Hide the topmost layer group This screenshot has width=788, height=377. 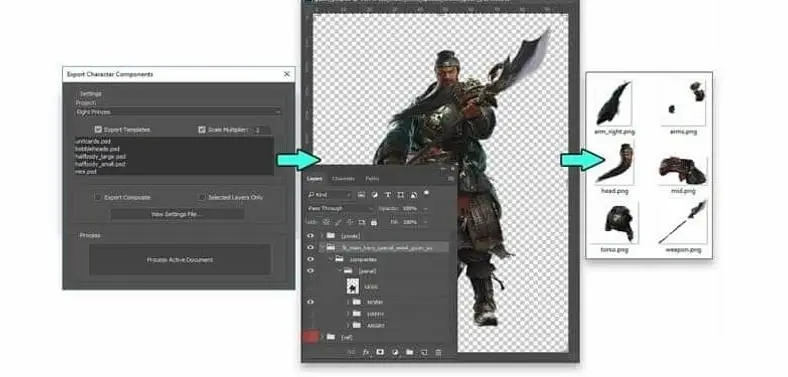click(311, 235)
